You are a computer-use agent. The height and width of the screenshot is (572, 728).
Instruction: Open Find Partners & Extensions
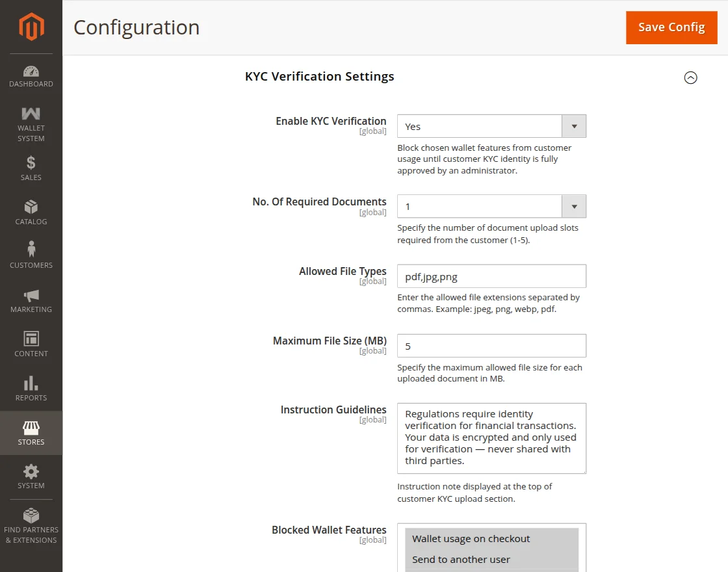click(x=31, y=526)
